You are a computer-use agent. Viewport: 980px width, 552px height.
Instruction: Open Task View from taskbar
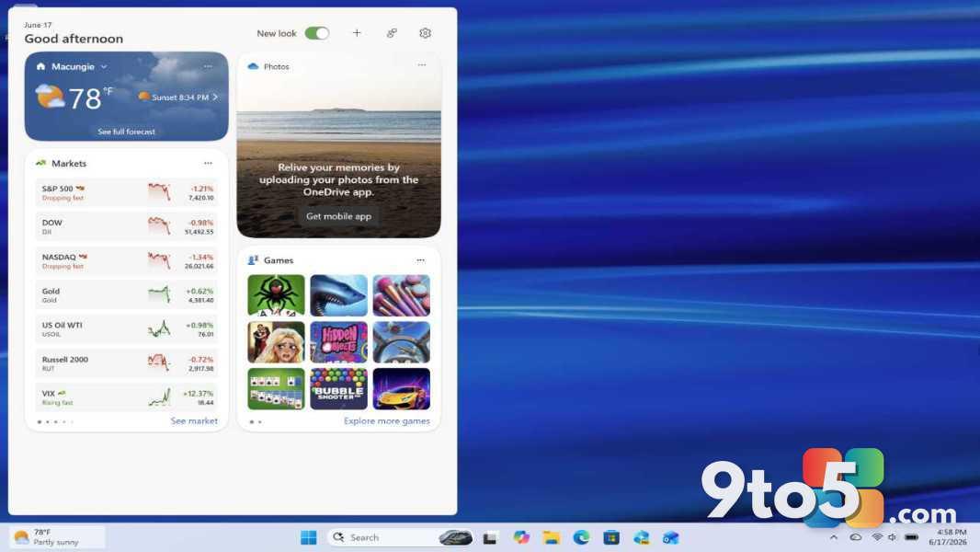pyautogui.click(x=490, y=537)
